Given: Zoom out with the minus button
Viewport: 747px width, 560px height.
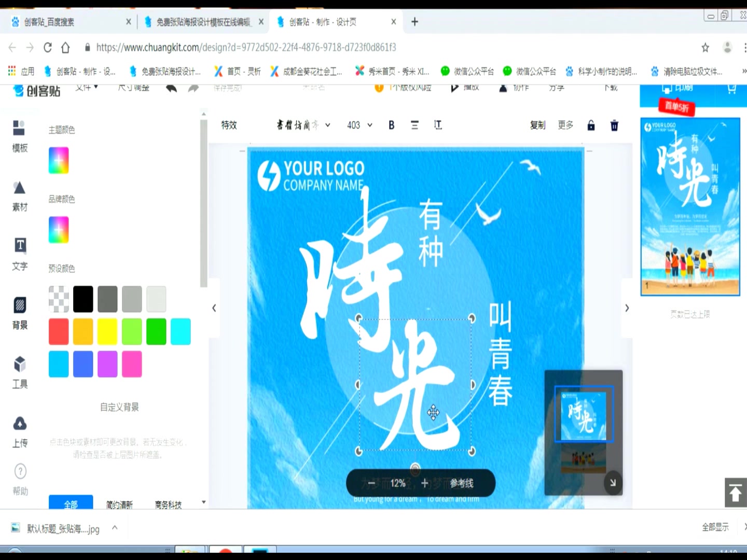Looking at the screenshot, I should pyautogui.click(x=371, y=483).
